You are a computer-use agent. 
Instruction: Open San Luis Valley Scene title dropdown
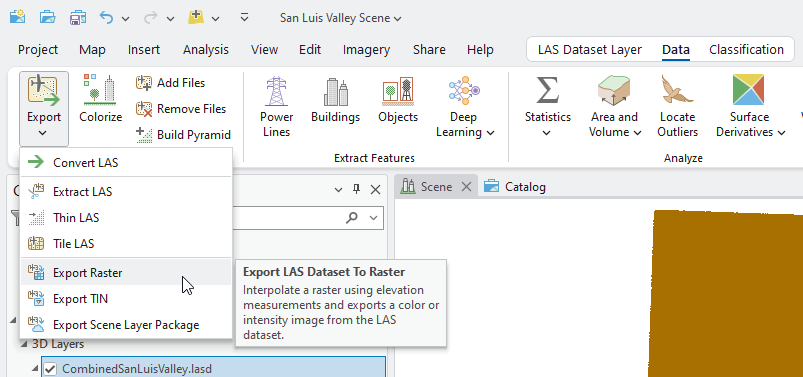coord(341,18)
